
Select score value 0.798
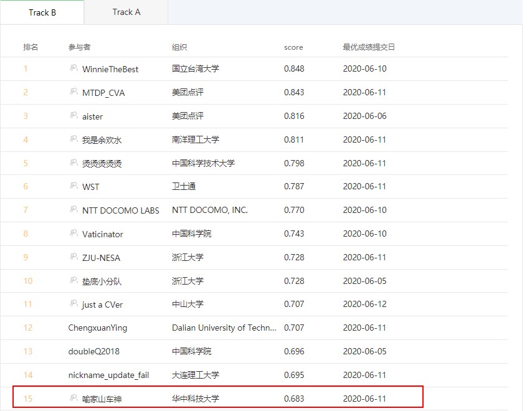pyautogui.click(x=294, y=163)
